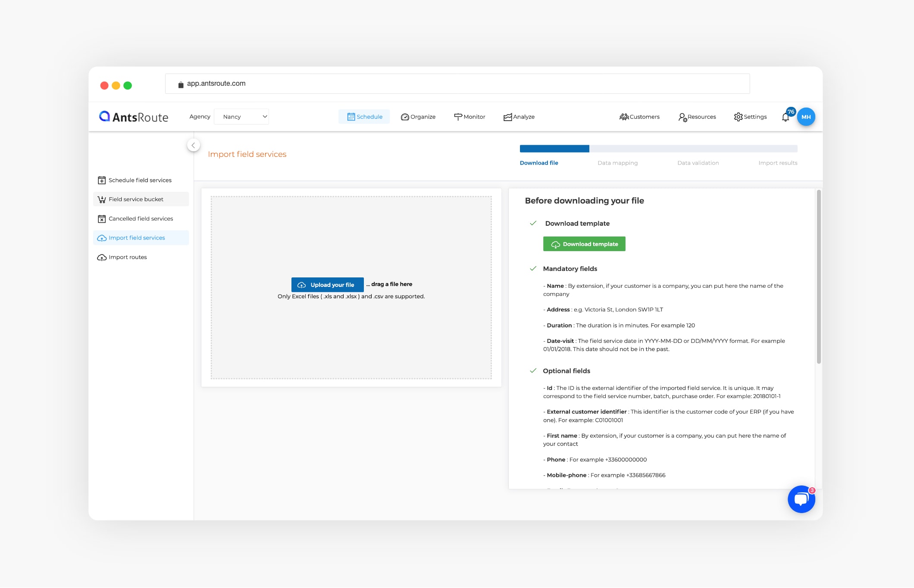Click the AntsRoute logo
The height and width of the screenshot is (588, 914).
(134, 117)
